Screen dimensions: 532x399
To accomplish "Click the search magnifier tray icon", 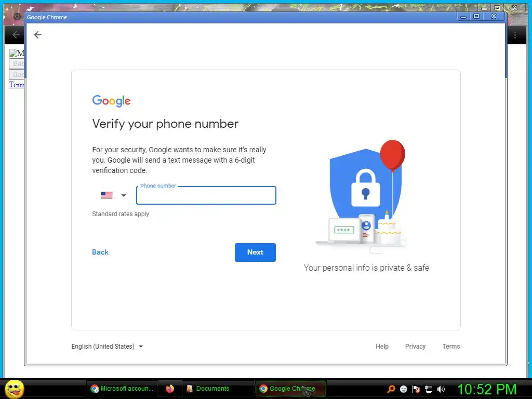I will click(x=391, y=389).
